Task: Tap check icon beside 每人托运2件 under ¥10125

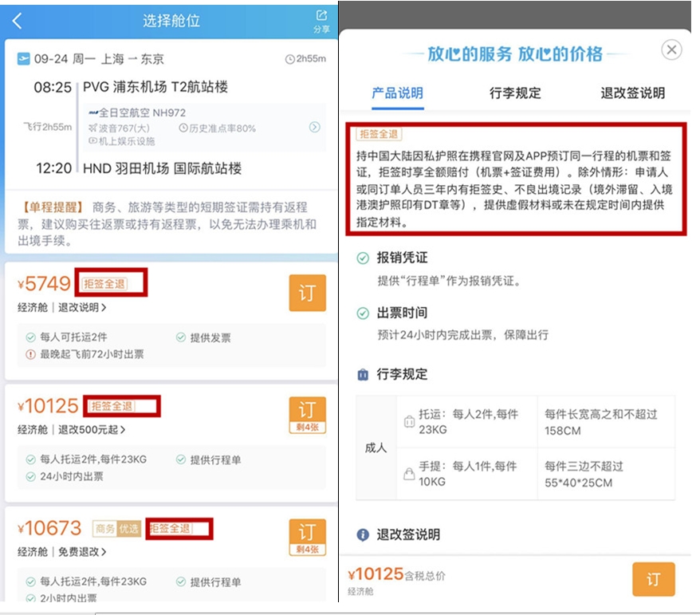Action: (30, 459)
